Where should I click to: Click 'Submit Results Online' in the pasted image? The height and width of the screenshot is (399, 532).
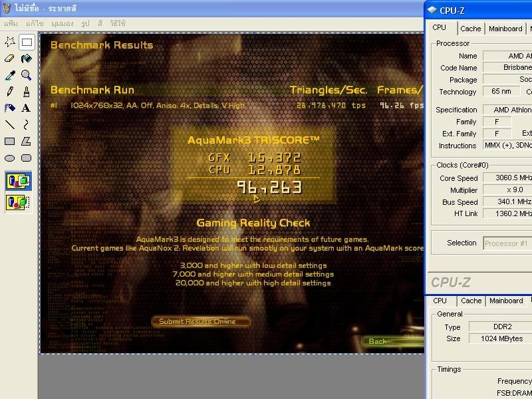pos(201,321)
